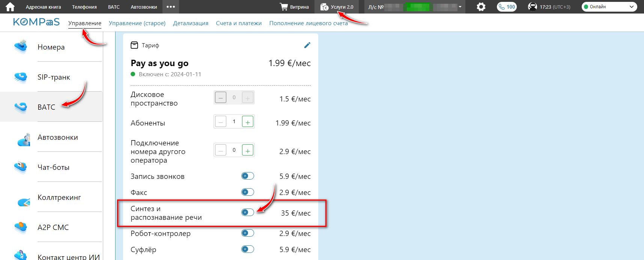The height and width of the screenshot is (260, 644).
Task: Increase Абоненты count with plus
Action: pyautogui.click(x=248, y=122)
